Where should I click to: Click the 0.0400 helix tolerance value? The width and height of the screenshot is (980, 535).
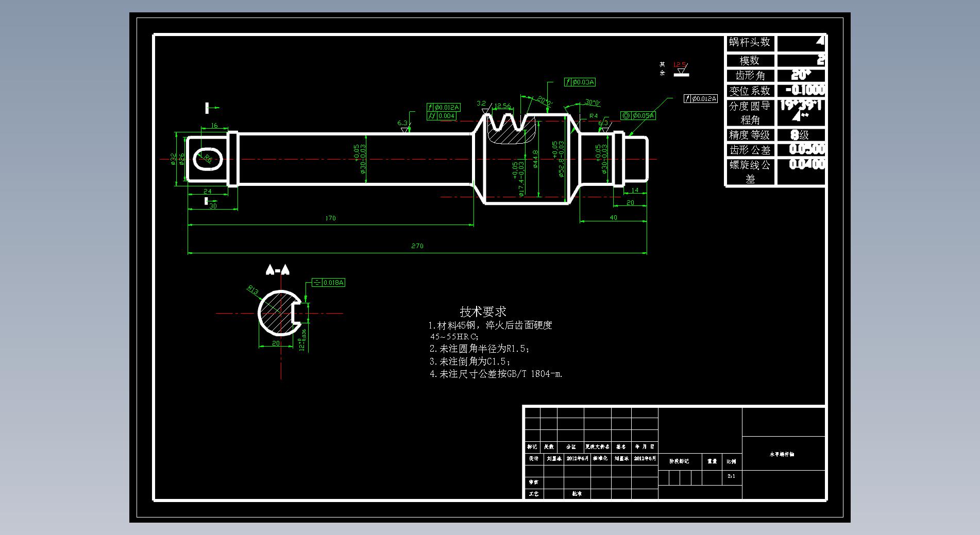click(x=807, y=164)
